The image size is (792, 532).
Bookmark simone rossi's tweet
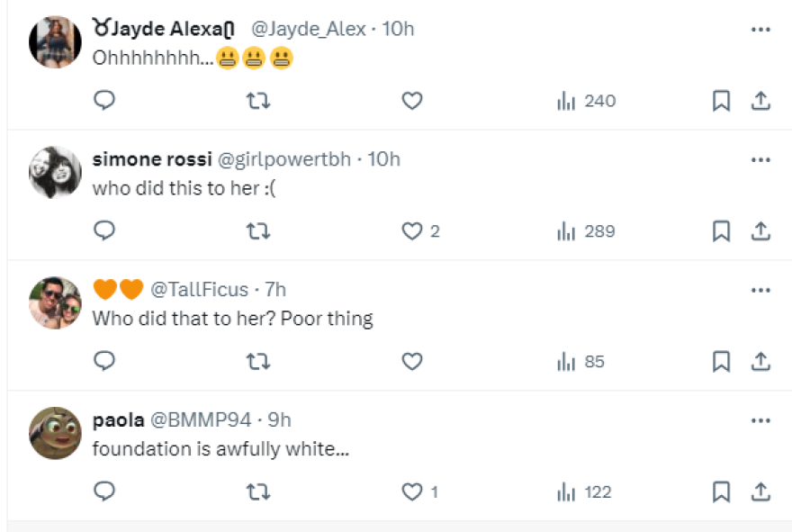click(721, 231)
